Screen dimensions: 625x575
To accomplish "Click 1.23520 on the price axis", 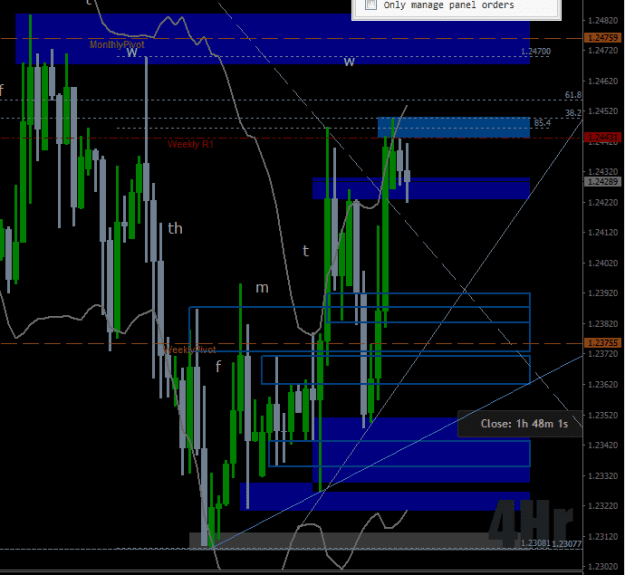I will [x=603, y=415].
